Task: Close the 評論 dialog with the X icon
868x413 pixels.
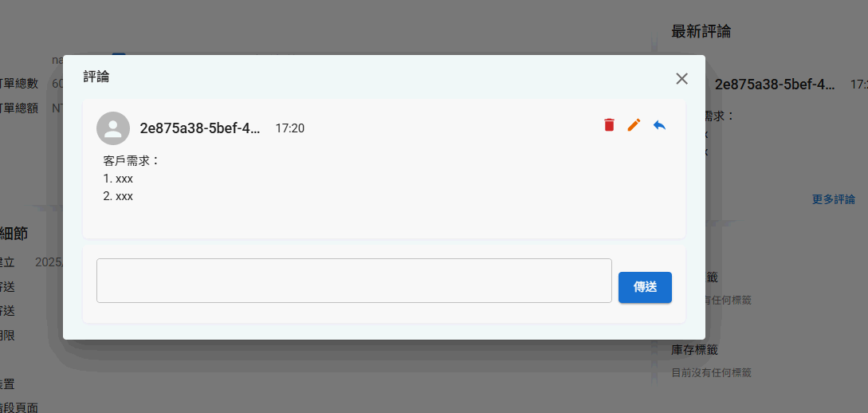Action: point(681,79)
